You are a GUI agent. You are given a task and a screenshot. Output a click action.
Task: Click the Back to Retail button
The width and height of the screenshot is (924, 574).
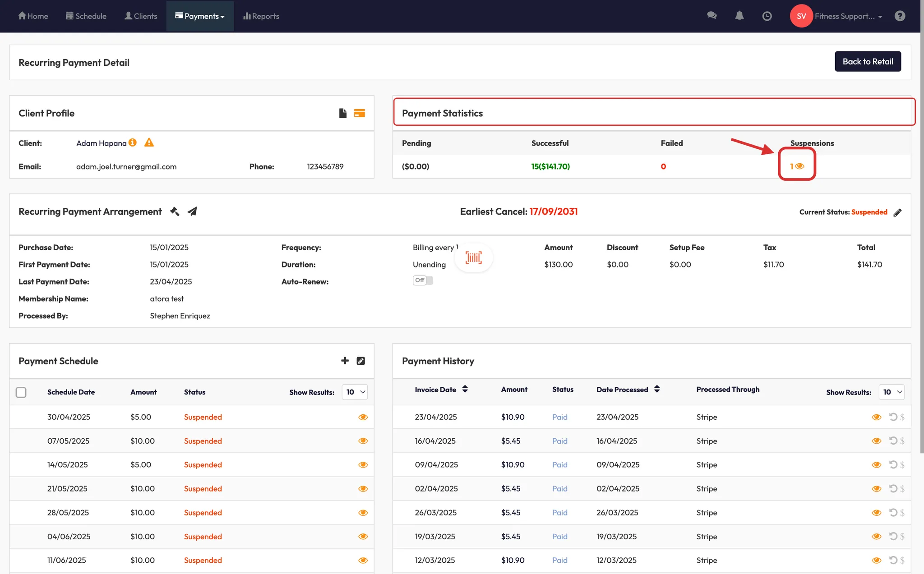coord(868,62)
